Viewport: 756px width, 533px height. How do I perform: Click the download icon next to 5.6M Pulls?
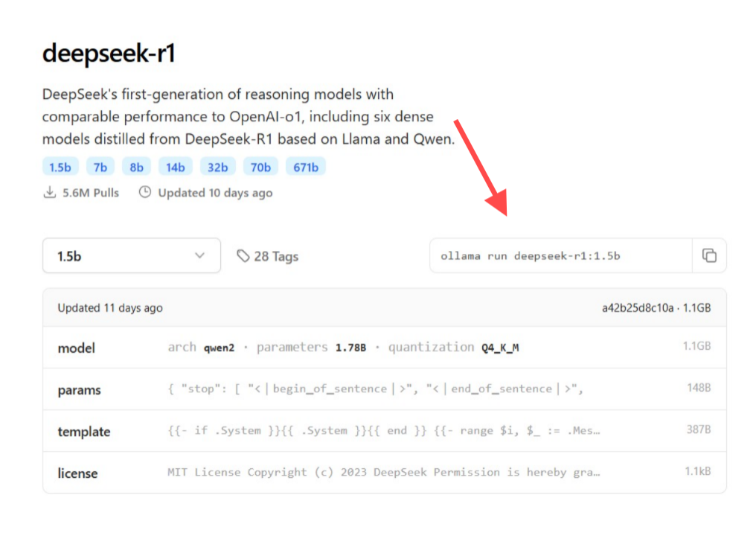pyautogui.click(x=50, y=193)
